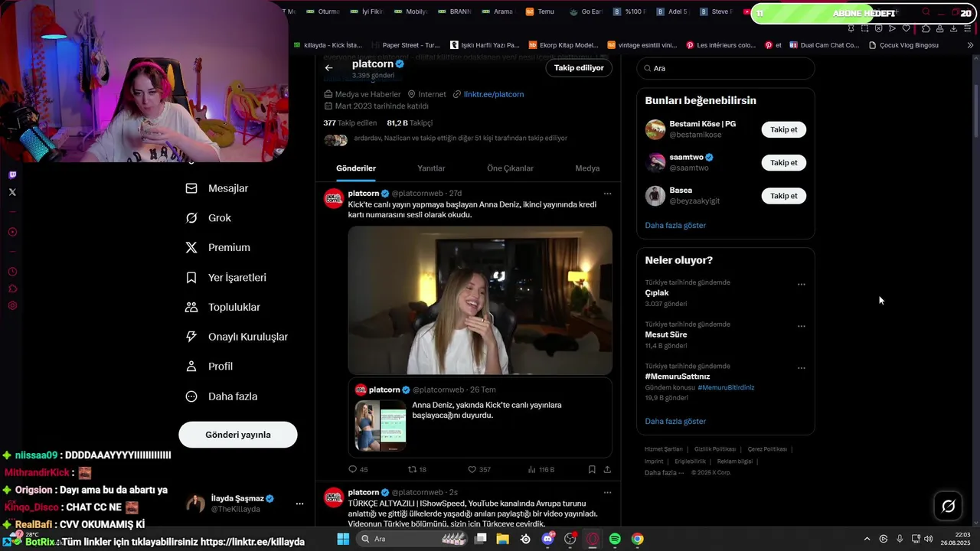
Task: Click Takip ediliyor button
Action: (579, 68)
